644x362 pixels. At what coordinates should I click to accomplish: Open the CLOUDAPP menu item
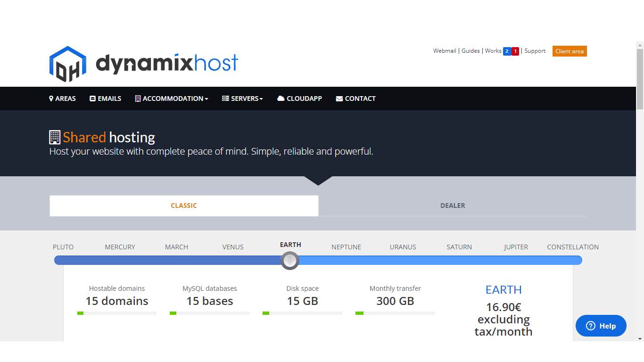[x=300, y=99]
